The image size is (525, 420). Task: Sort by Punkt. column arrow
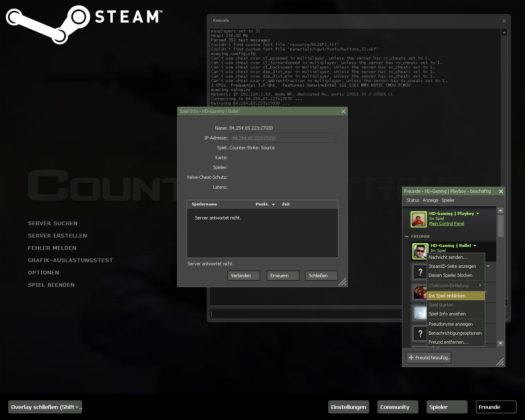point(273,204)
